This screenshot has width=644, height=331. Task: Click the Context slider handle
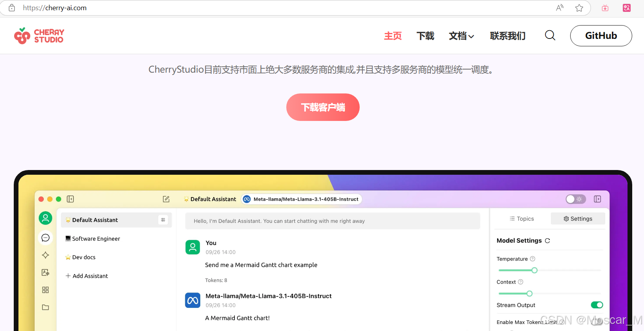[529, 293]
